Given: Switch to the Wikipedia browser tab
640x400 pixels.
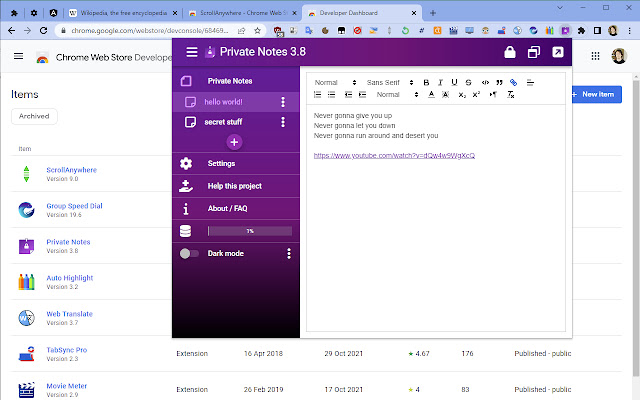Looking at the screenshot, I should (123, 13).
